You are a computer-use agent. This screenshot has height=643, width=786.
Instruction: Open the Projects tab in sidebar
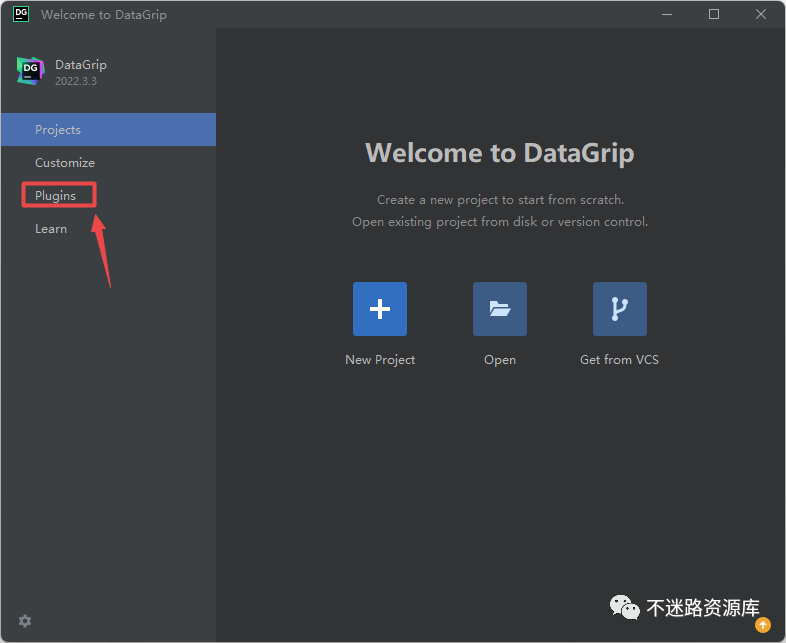tap(108, 130)
